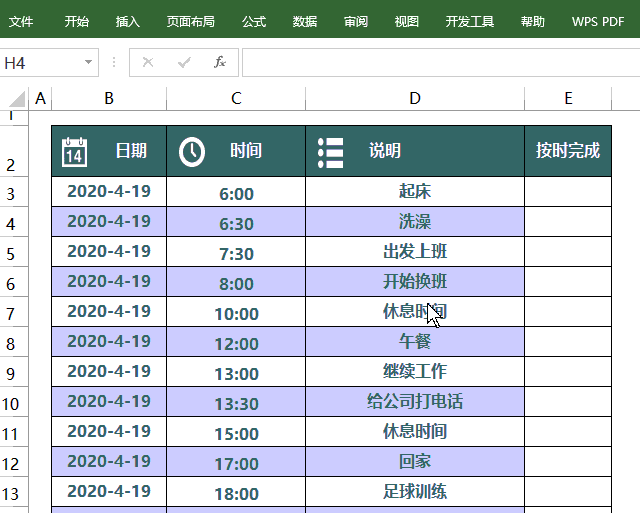Select row 7 header
640x513 pixels.
11,312
